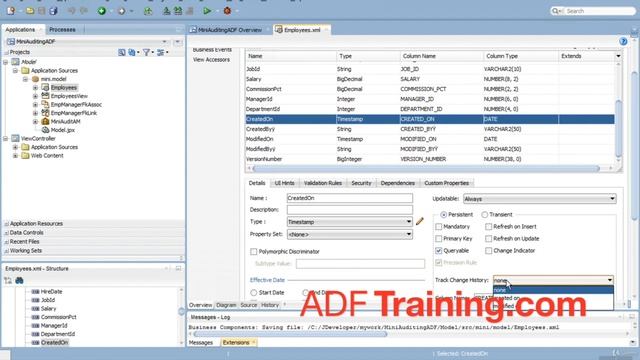Click the Projects navigator display options icon

click(x=161, y=52)
